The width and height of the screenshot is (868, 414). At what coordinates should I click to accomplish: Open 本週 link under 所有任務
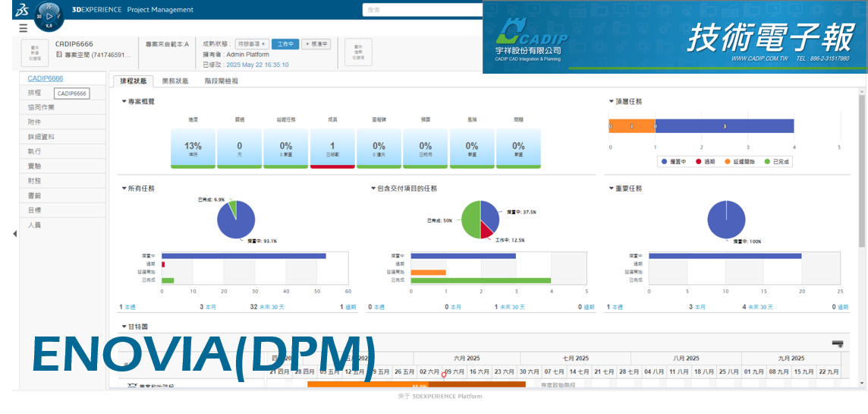coord(129,306)
